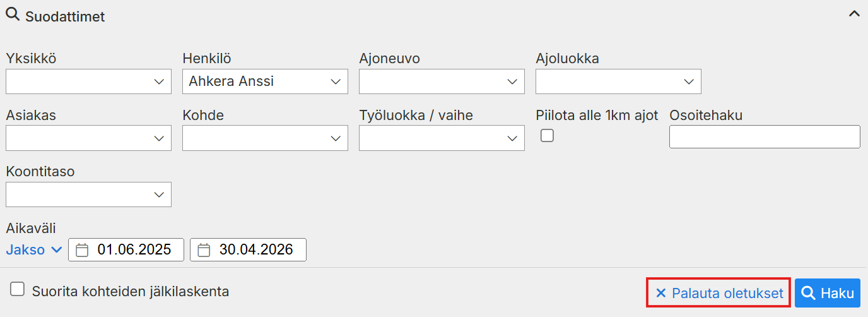Expand the Ajoneuvo dropdown
The height and width of the screenshot is (317, 868).
[x=442, y=81]
